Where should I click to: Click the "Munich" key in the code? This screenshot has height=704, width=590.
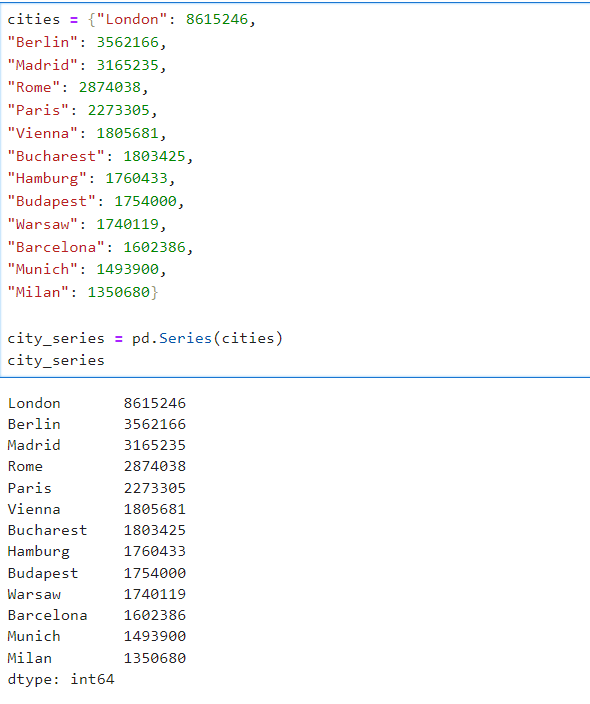[43, 269]
